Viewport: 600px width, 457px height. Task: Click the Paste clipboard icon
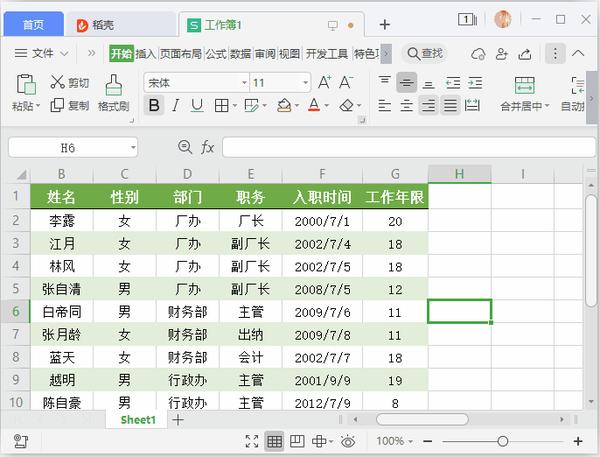[26, 84]
